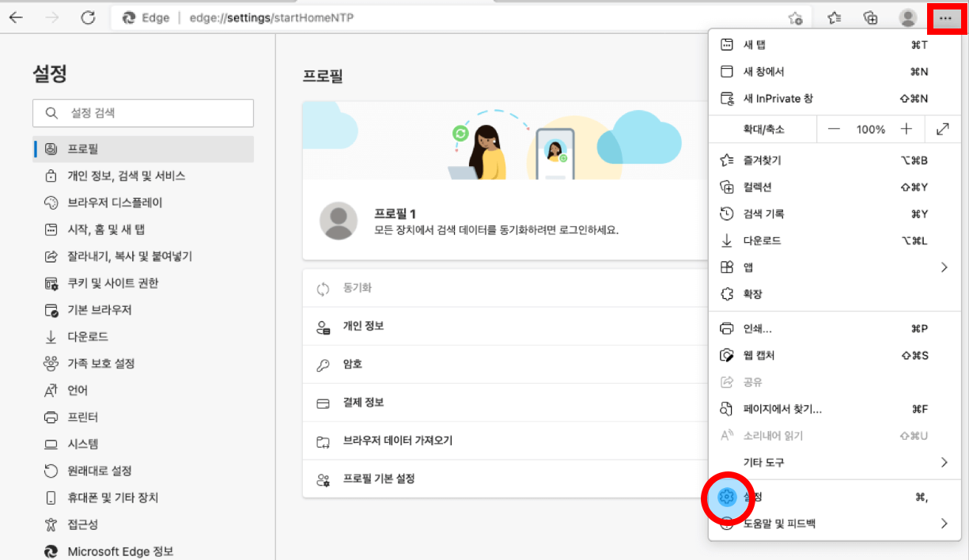Viewport: 969px width, 560px height.
Task: Click the 설정 검색 search field
Action: tap(142, 113)
